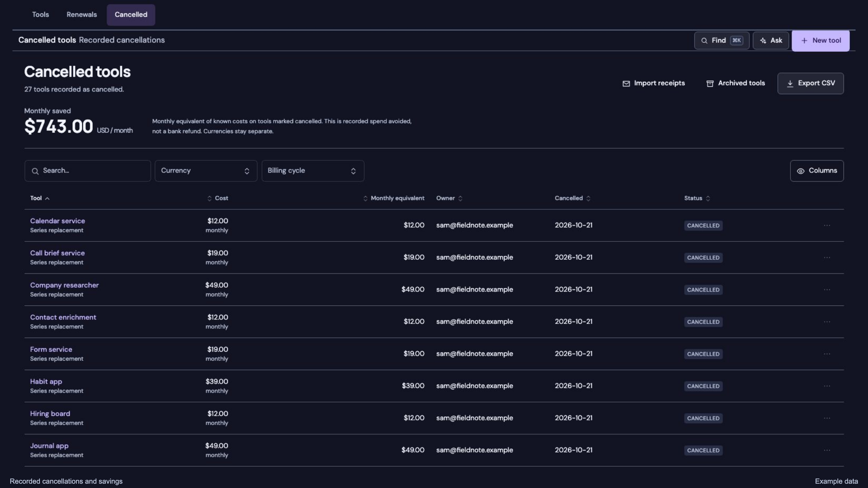Open Contact enrichment tool link
The width and height of the screenshot is (868, 488).
coord(63,317)
